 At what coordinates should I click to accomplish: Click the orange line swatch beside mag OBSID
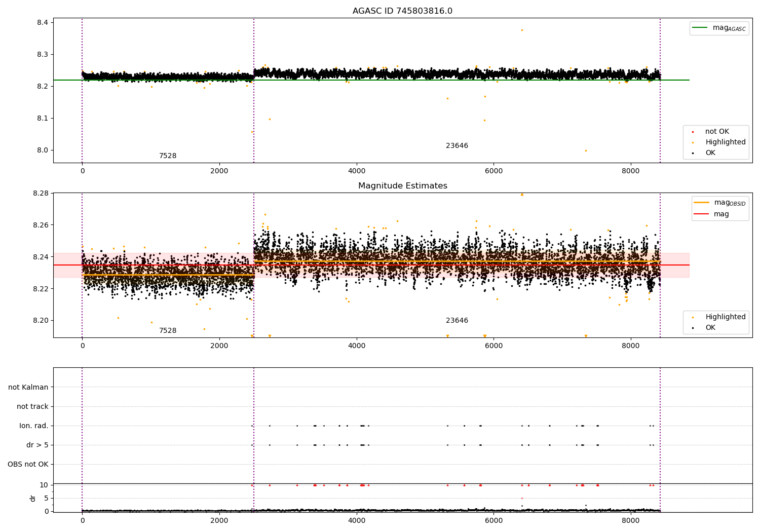coord(702,203)
